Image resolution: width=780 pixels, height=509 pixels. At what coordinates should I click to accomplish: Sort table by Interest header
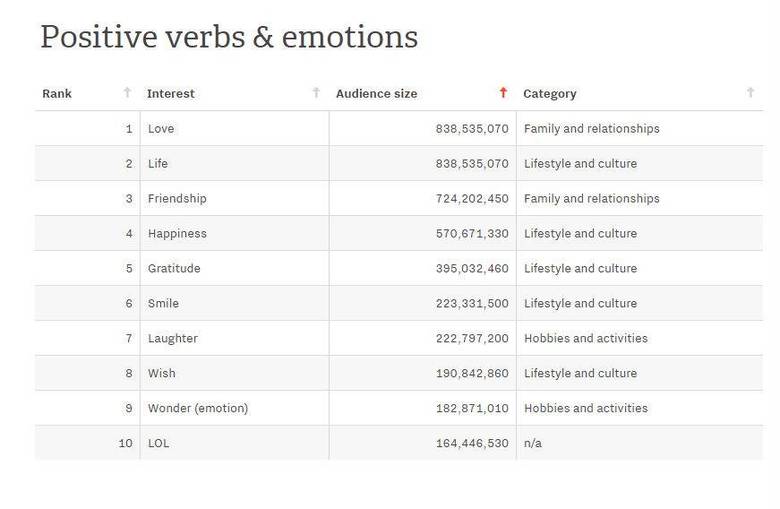coord(171,94)
